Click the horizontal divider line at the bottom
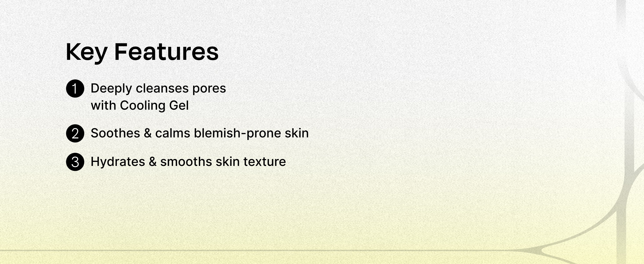The image size is (644, 264). point(250,250)
